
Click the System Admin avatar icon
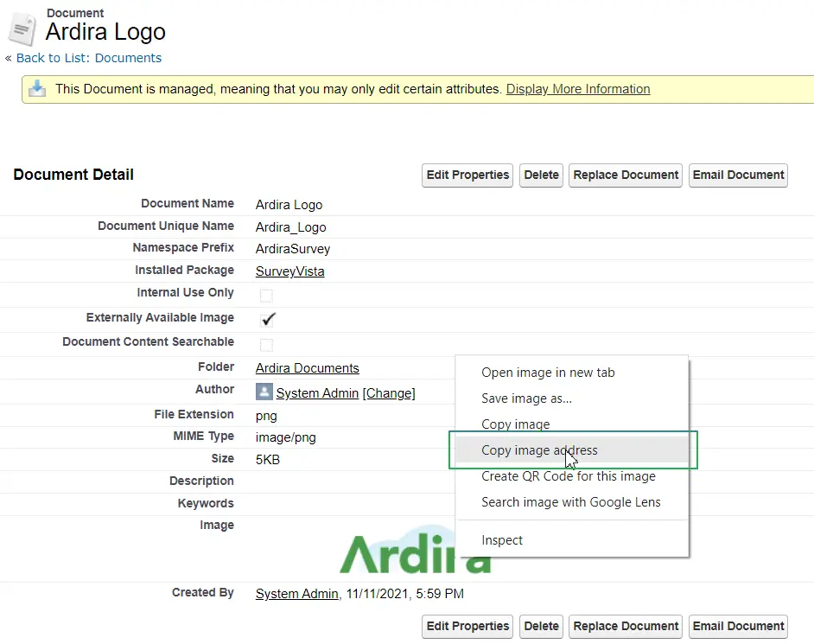coord(264,392)
